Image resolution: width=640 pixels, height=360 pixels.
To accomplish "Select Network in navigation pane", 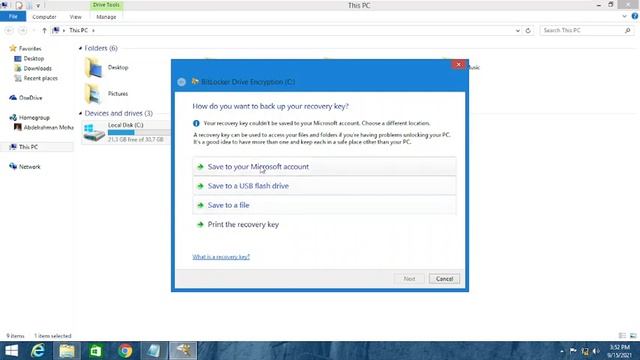I will (29, 167).
